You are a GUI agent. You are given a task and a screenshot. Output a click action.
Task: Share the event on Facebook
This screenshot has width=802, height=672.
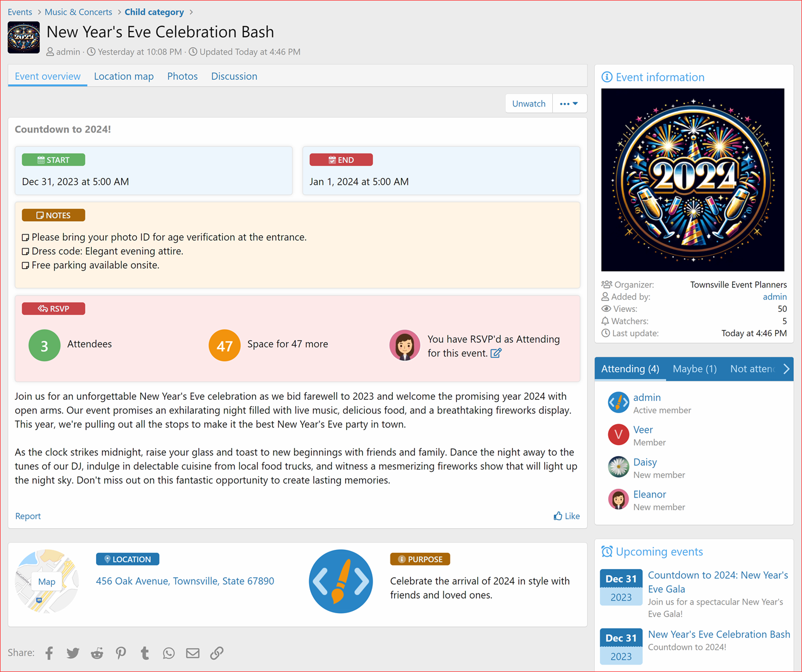[x=49, y=653]
